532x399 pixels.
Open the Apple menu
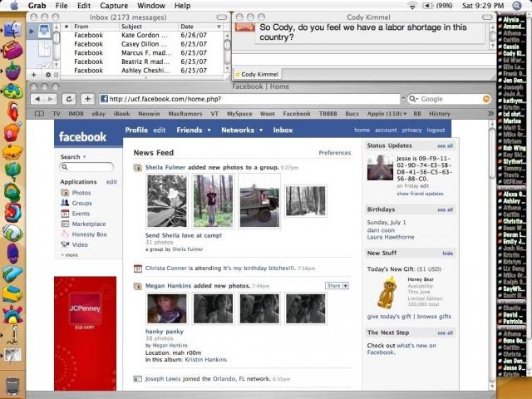[14, 6]
